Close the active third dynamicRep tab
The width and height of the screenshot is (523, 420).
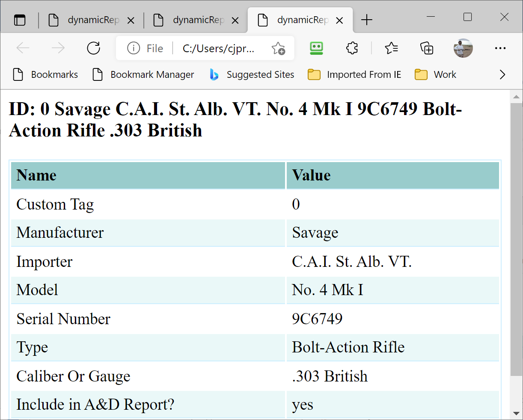(339, 20)
